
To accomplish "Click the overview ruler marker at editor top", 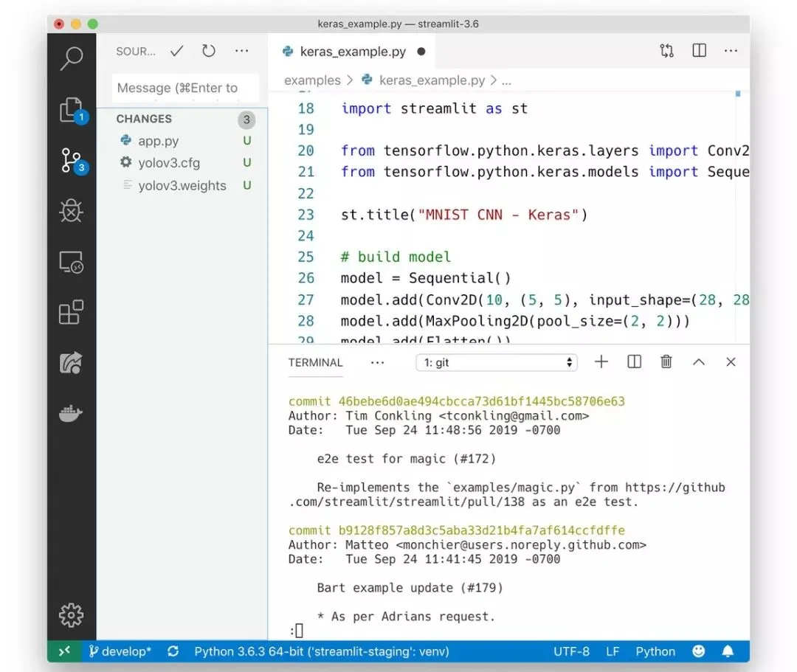I will (x=738, y=94).
